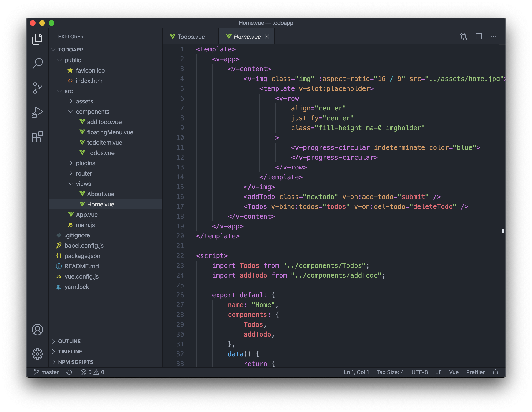The width and height of the screenshot is (532, 412).
Task: Open the Source Control view icon
Action: 37,88
